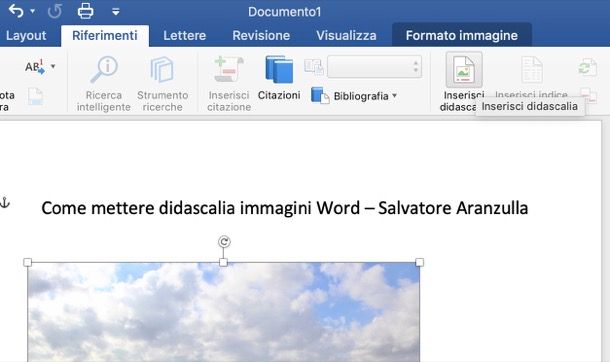Click the image rotation handle
The image size is (610, 362).
tap(224, 241)
